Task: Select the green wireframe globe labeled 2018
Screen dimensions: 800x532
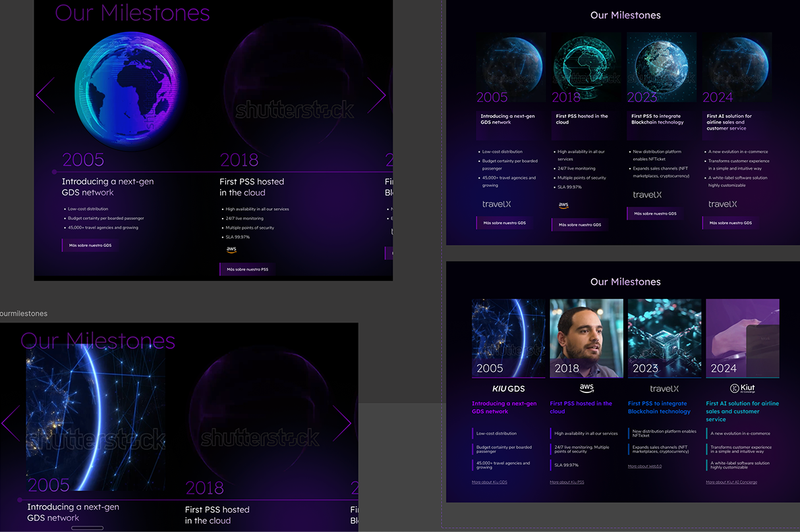Action: coord(586,67)
